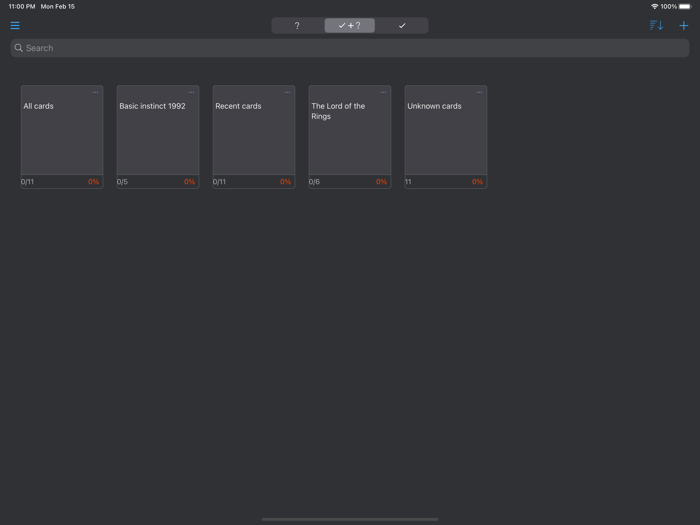
Task: Open The Lord of the Rings deck
Action: (350, 135)
